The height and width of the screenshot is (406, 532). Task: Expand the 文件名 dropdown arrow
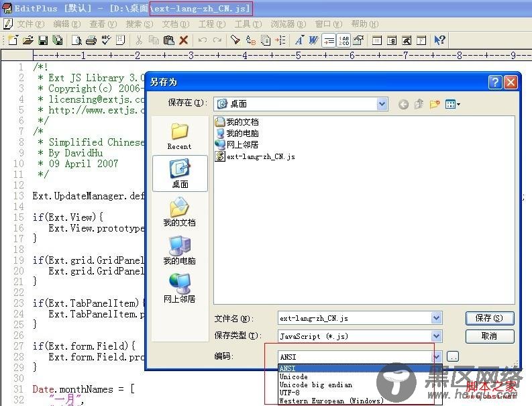click(x=436, y=318)
